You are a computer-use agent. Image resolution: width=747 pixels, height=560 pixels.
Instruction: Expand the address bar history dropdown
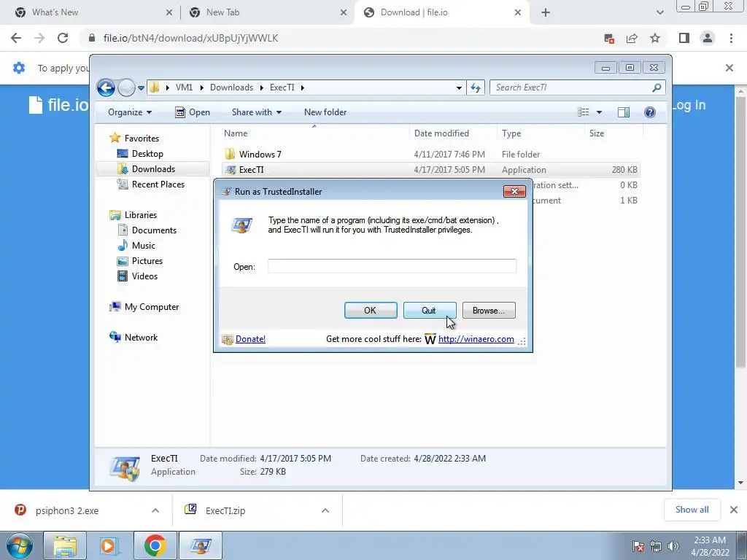coord(459,87)
